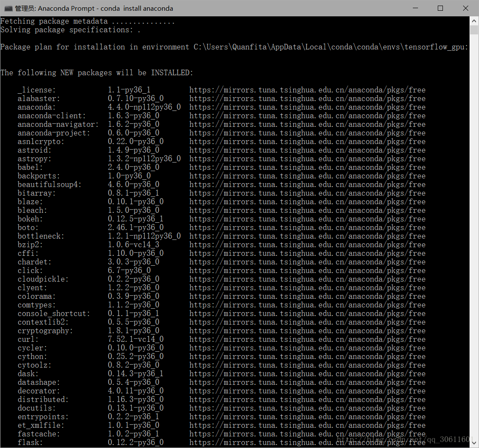This screenshot has height=448, width=479.
Task: Maximize the Anaconda Prompt window
Action: point(440,8)
